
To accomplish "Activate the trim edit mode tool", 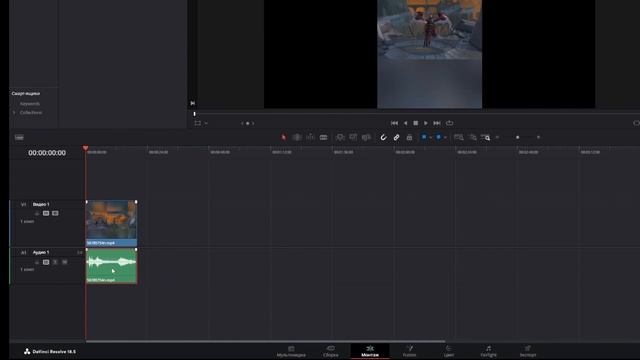I will [297, 138].
